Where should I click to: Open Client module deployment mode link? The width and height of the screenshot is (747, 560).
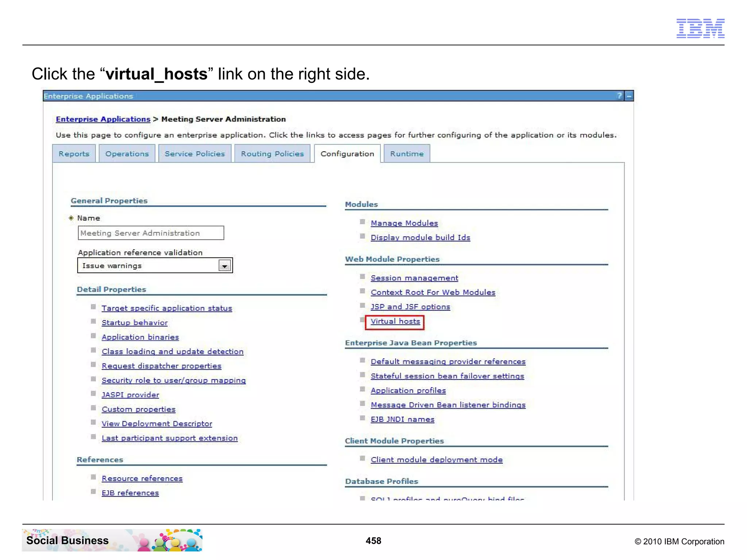click(437, 460)
